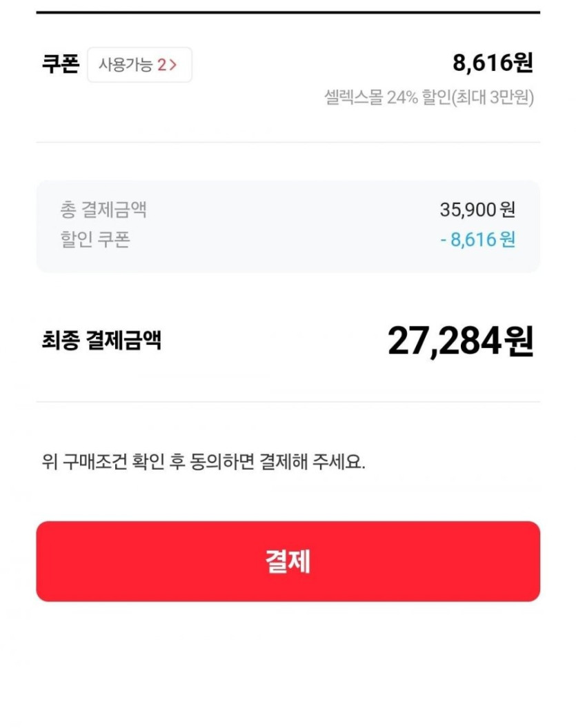Tap the bold 8,616원 coupon amount
The width and height of the screenshot is (576, 728).
[493, 63]
